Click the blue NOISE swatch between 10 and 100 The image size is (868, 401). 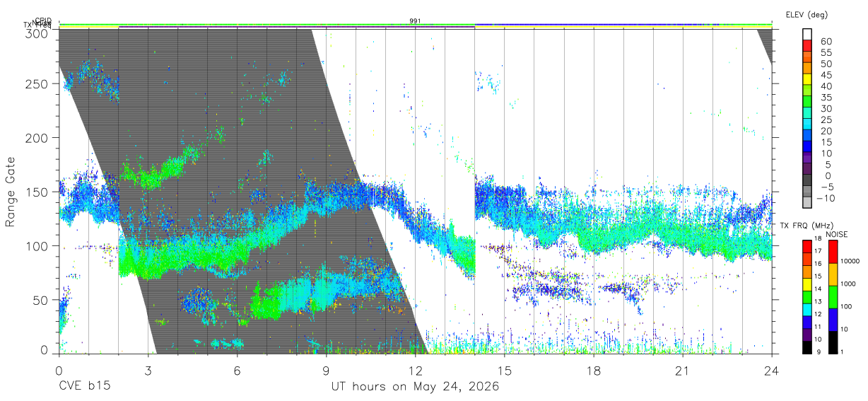click(833, 319)
